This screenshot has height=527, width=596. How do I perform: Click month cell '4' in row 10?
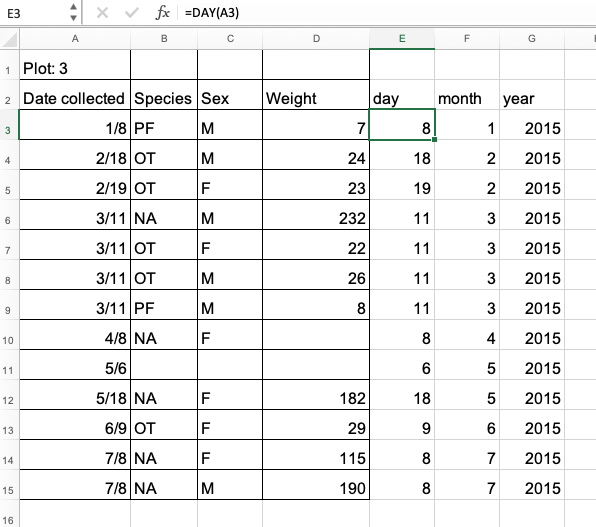coord(467,335)
